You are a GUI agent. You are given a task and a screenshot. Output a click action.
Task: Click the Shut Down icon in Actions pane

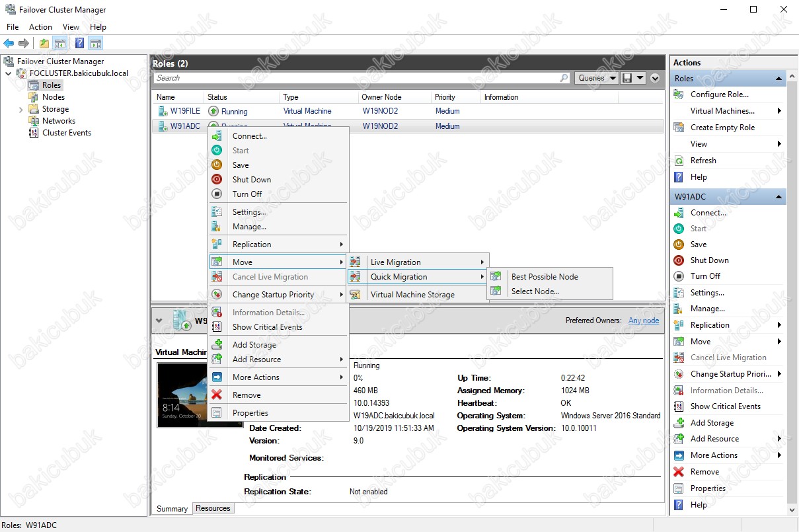pos(679,260)
